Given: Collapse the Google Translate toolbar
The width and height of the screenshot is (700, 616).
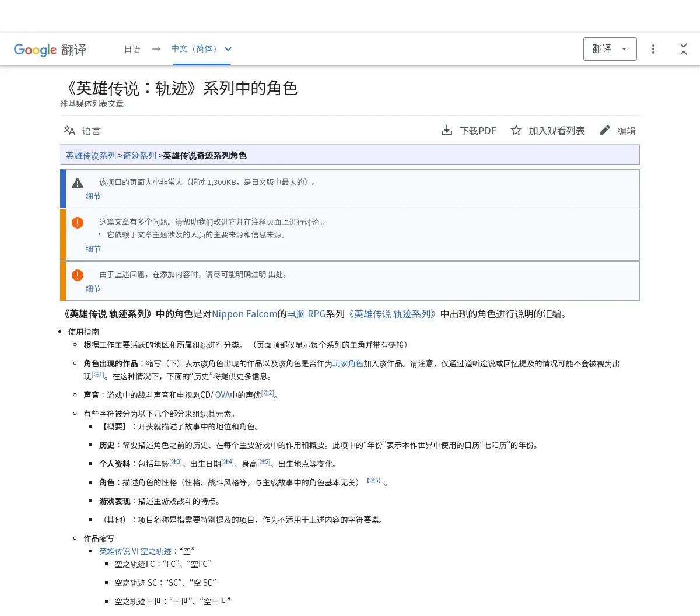Looking at the screenshot, I should click(x=684, y=49).
